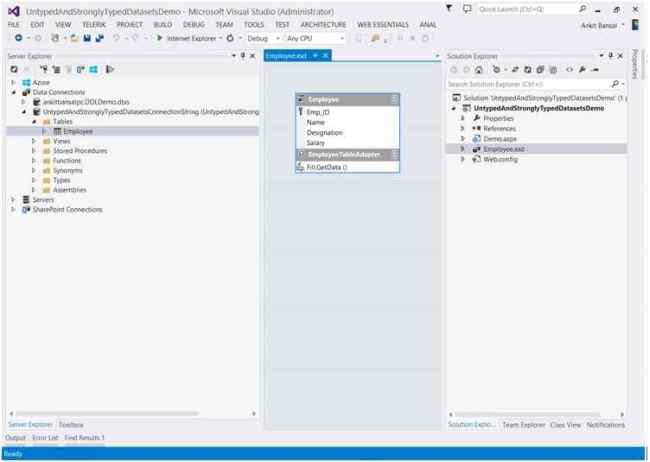Click the notifications filter flag icon
The image size is (650, 462).
coord(449,8)
